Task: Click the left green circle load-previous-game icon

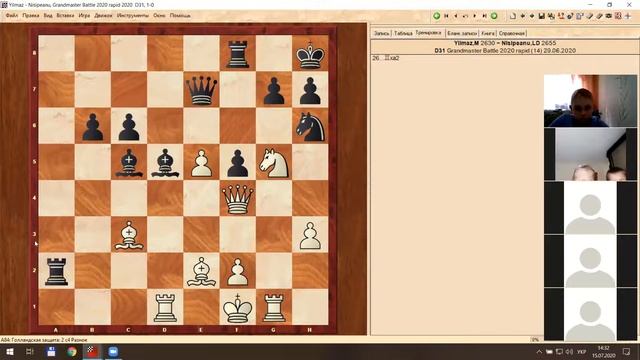Action: point(436,16)
